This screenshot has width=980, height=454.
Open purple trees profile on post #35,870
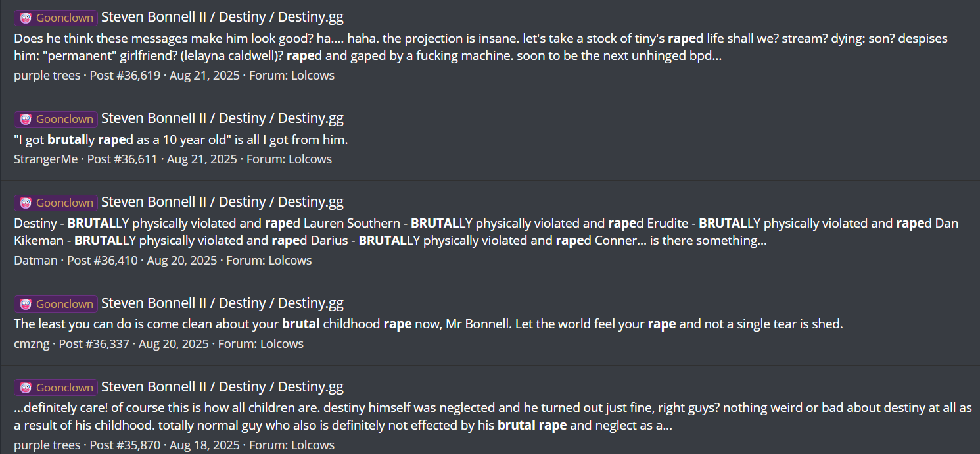coord(47,445)
